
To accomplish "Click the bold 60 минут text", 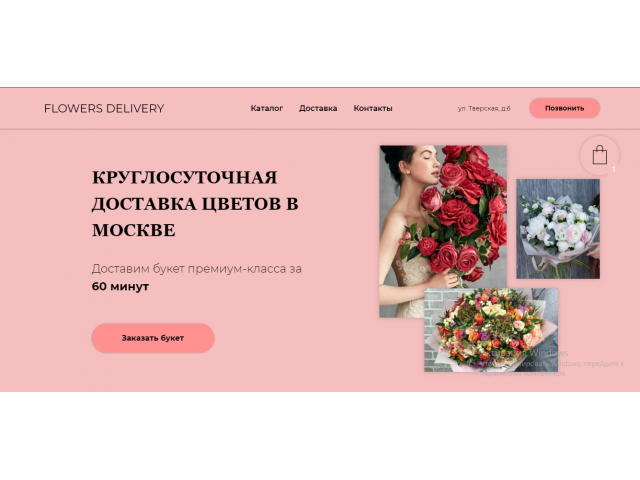I will click(x=120, y=287).
